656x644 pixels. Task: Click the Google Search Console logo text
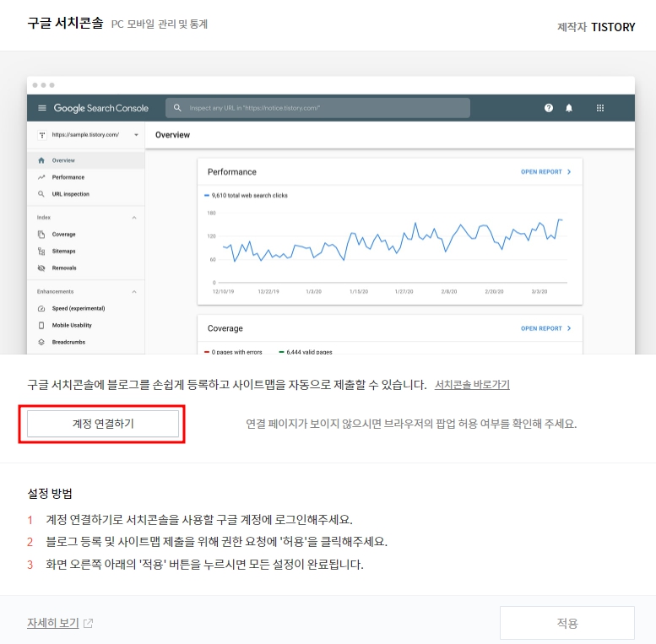click(100, 108)
